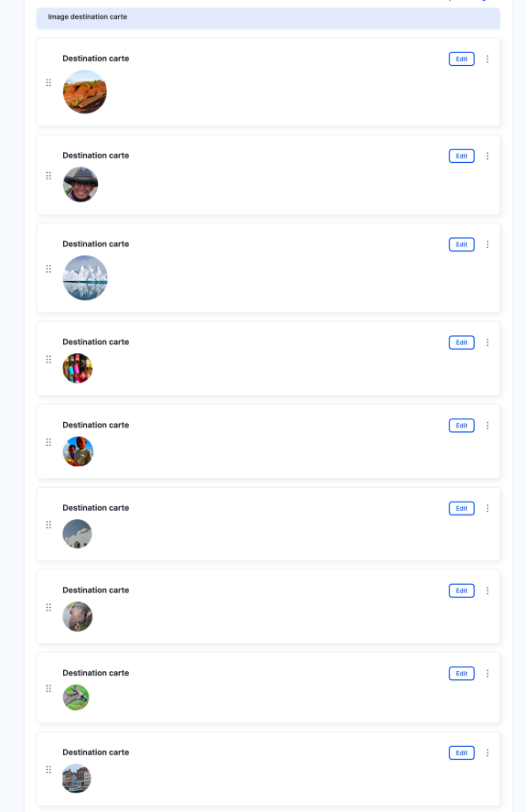Click the city buildings thumbnail
Screen dimensions: 527x812
pos(76,778)
